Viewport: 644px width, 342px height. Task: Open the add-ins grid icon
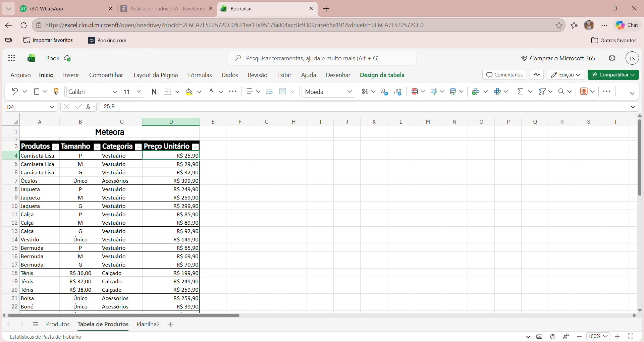(x=584, y=91)
